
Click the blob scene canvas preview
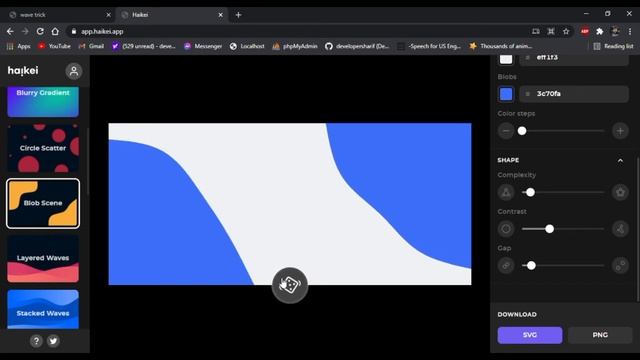point(290,204)
